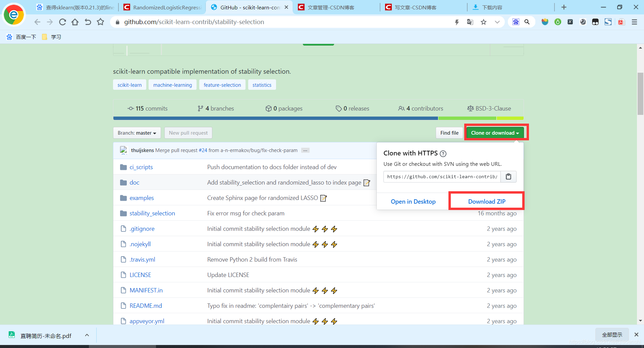Switch to the 写文章-CSDN博客 tab

click(424, 7)
